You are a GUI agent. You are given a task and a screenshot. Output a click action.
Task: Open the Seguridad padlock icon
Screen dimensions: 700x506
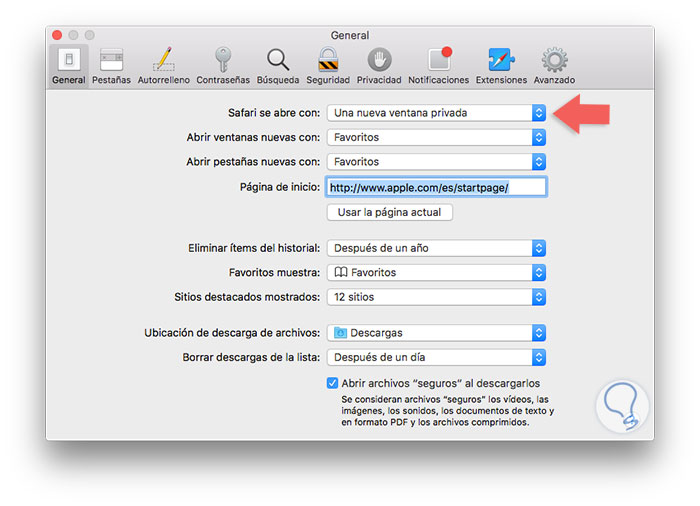328,59
